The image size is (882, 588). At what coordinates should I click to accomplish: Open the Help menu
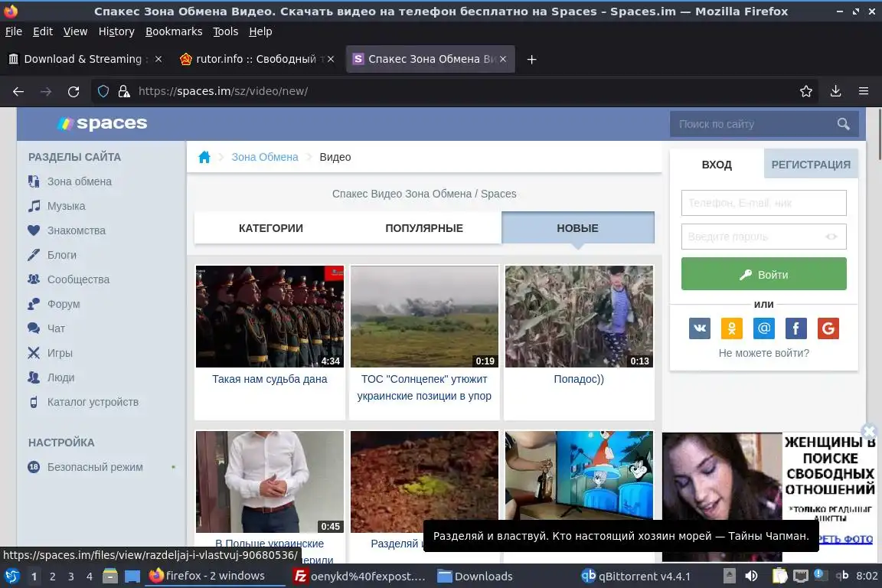tap(260, 31)
